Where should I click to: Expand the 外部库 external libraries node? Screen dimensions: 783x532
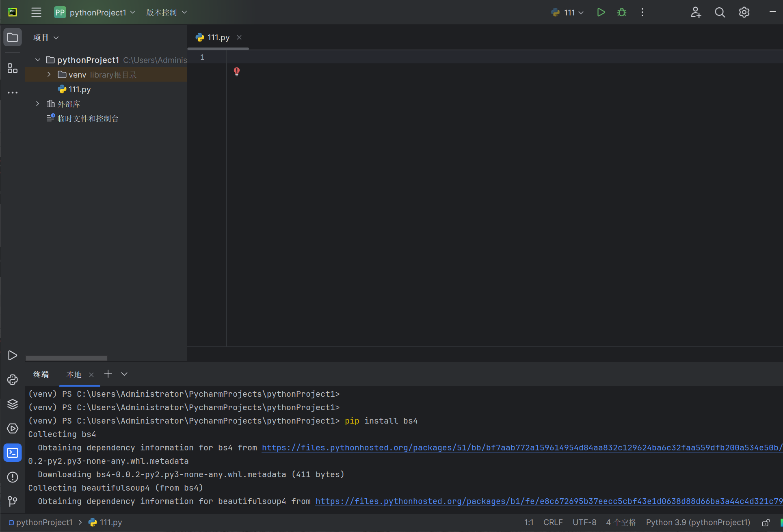point(38,104)
